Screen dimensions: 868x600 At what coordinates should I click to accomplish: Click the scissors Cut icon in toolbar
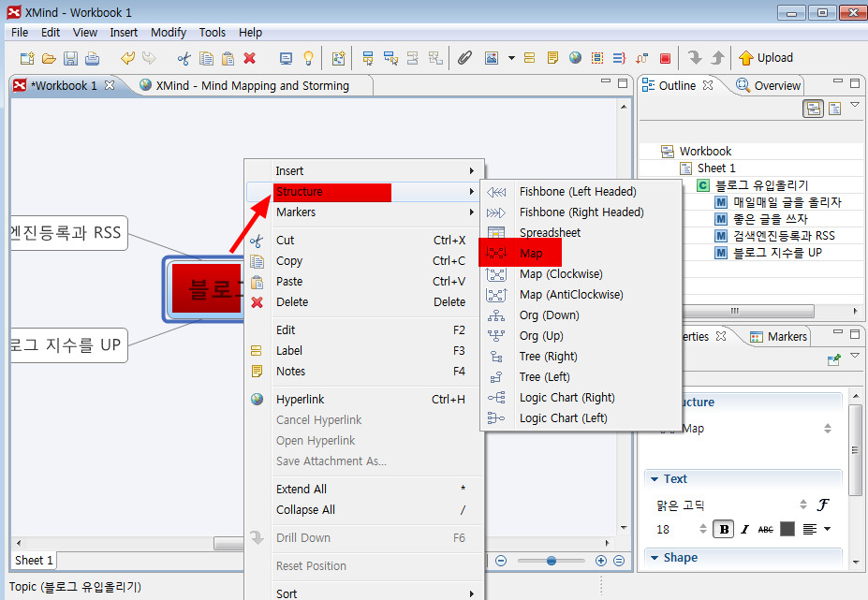coord(184,58)
